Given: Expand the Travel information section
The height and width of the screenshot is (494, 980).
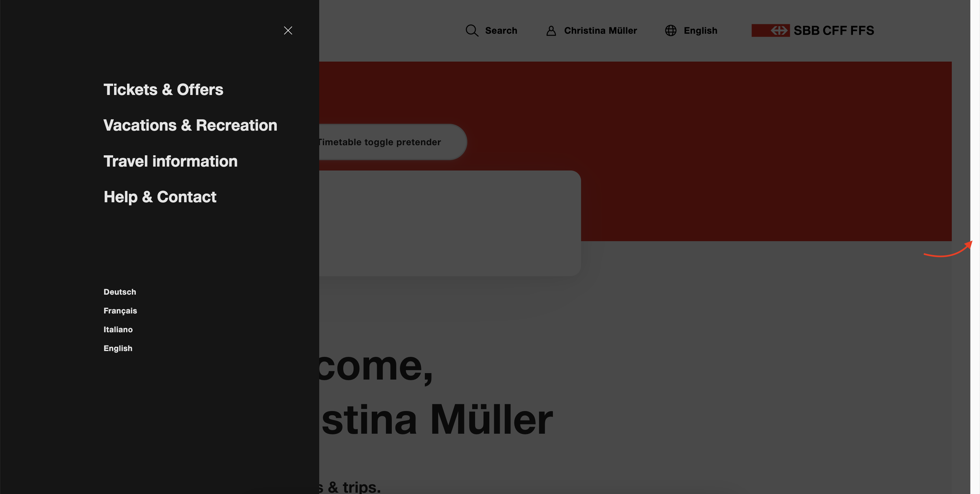Looking at the screenshot, I should (x=170, y=161).
